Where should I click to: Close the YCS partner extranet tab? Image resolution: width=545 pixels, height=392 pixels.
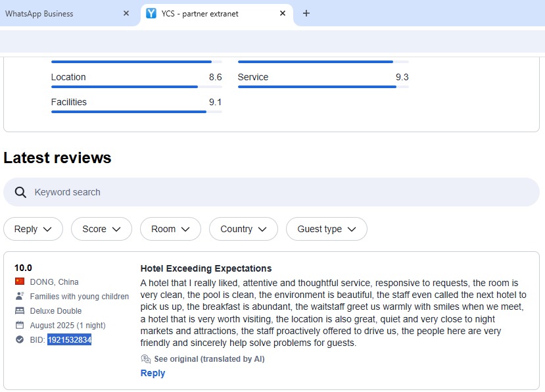pos(283,13)
